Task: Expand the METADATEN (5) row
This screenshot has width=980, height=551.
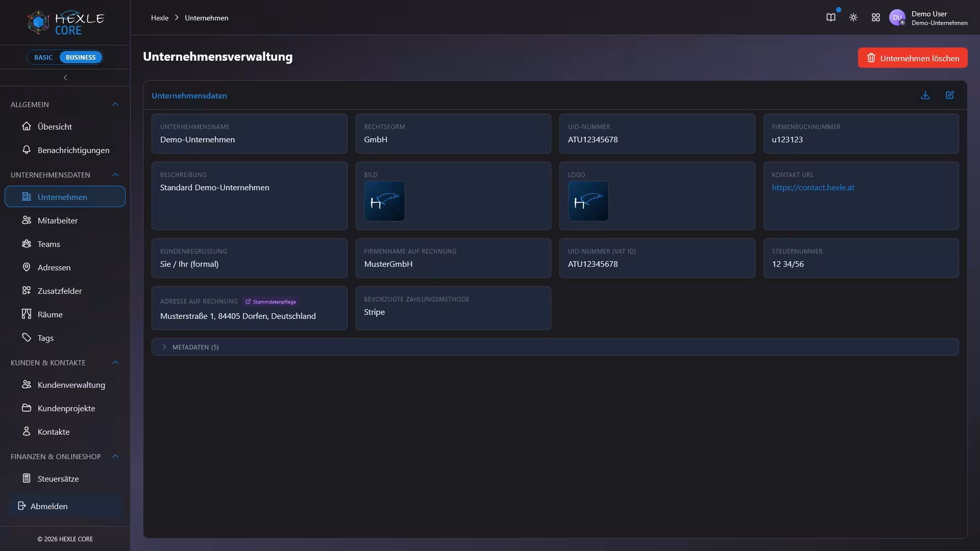Action: point(555,347)
